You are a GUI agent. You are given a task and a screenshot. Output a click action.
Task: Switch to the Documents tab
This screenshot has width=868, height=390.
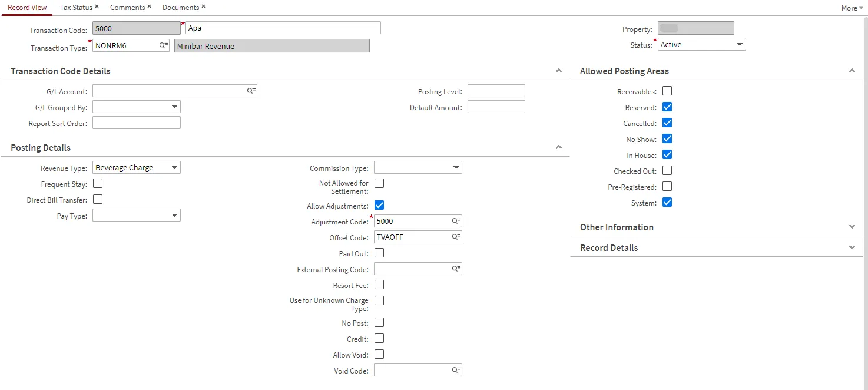(181, 8)
